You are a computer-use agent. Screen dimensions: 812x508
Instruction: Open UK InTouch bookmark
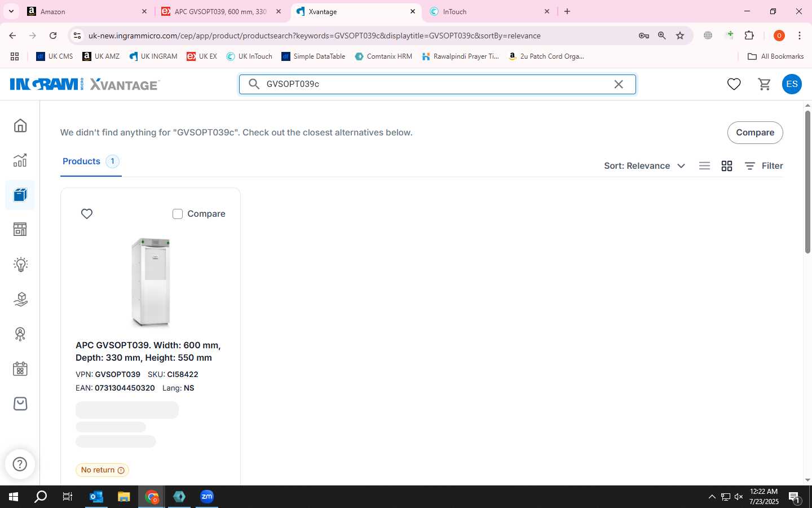[249, 56]
